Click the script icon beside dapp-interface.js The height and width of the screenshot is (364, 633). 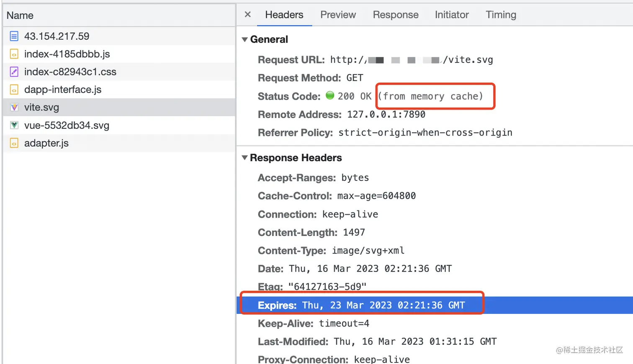click(14, 90)
